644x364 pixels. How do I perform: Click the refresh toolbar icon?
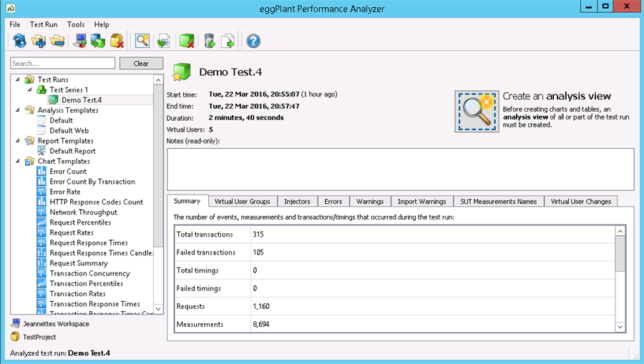click(x=19, y=41)
